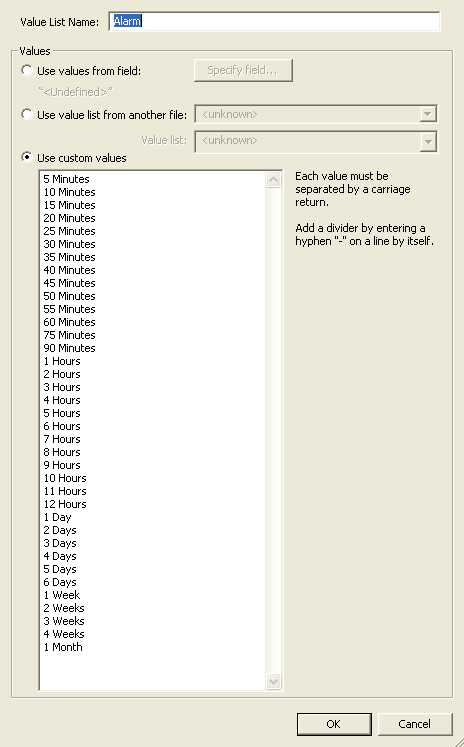
Task: Place cursor on the '5 Minutes' line
Action: pyautogui.click(x=66, y=179)
